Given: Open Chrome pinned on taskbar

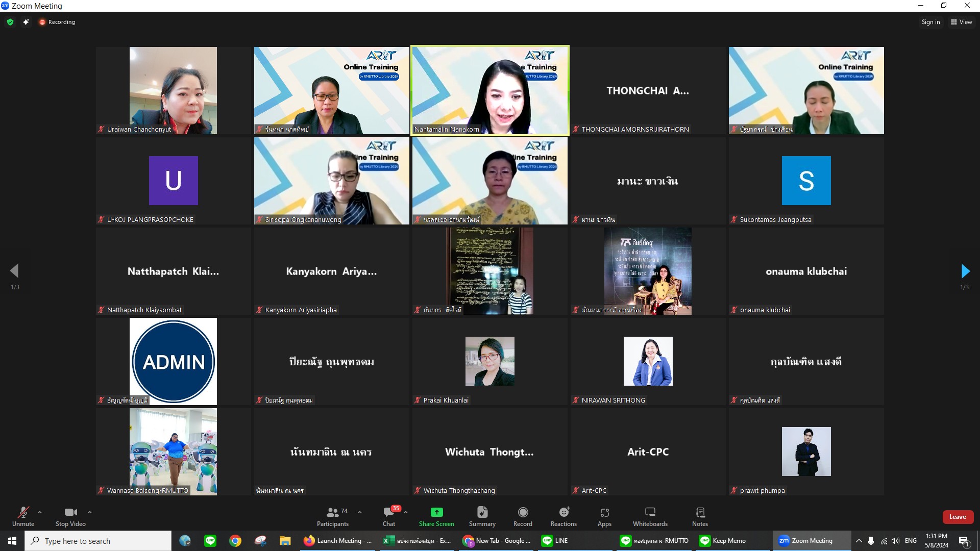Looking at the screenshot, I should (235, 541).
